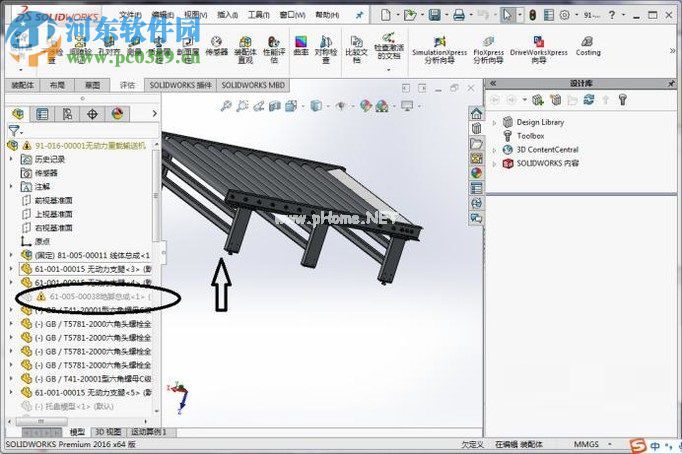Switch to the SOLIDWORKS MBD tab

(x=253, y=85)
